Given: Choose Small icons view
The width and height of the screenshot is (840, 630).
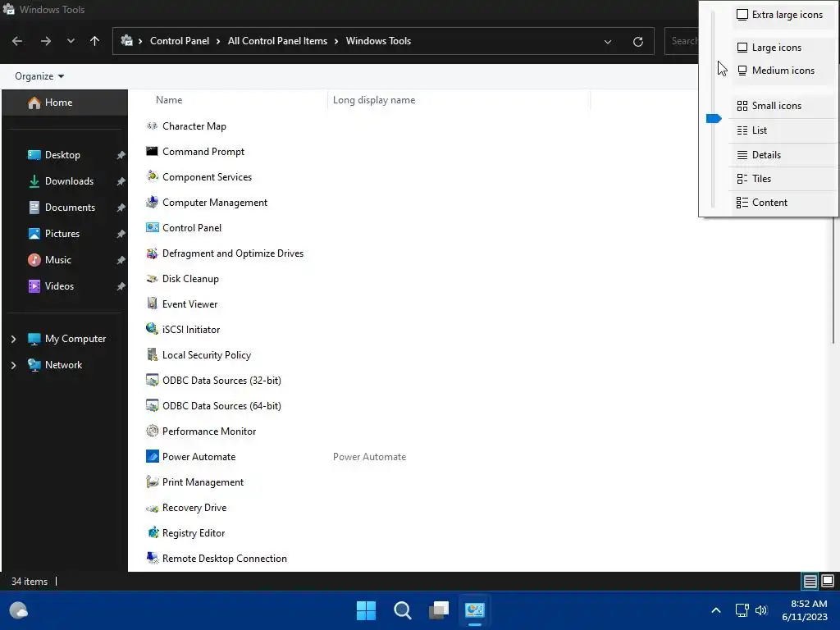Looking at the screenshot, I should (780, 106).
